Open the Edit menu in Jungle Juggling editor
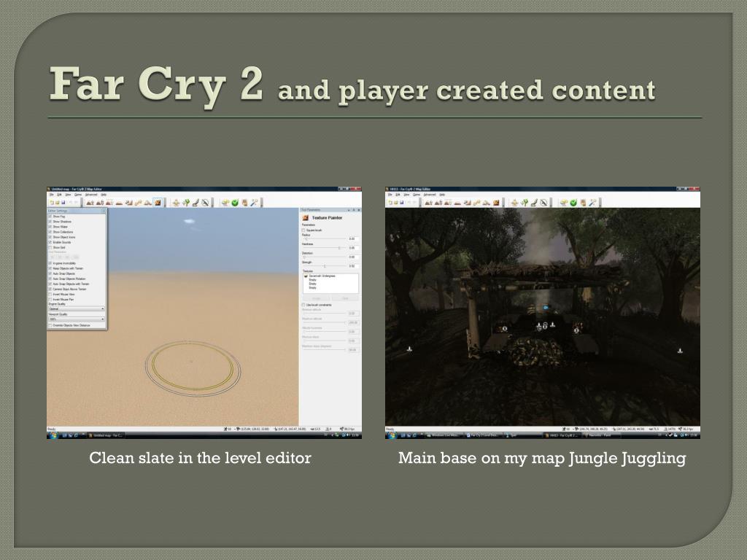The image size is (747, 560). [x=398, y=194]
